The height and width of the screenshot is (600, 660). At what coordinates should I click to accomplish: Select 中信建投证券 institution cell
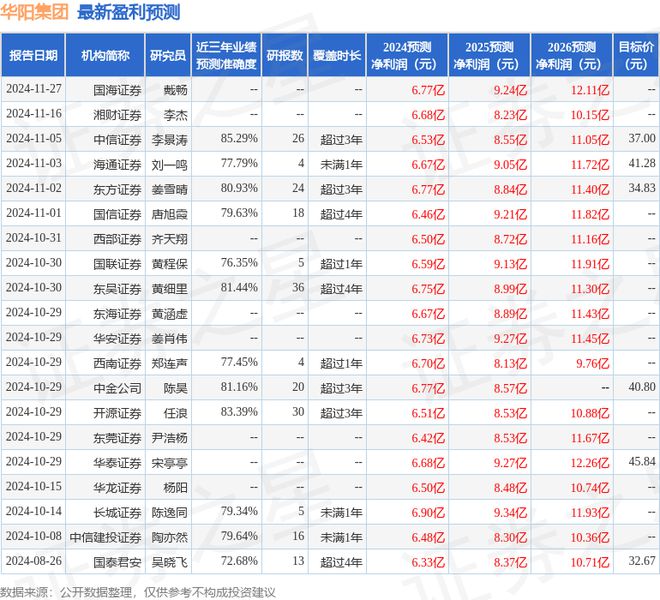coord(105,537)
